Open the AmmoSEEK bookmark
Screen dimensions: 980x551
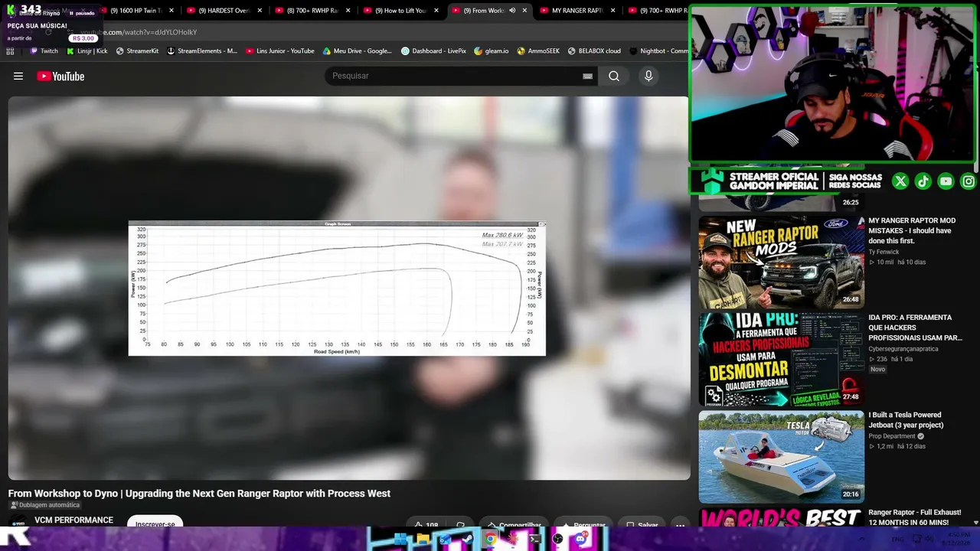(x=538, y=51)
